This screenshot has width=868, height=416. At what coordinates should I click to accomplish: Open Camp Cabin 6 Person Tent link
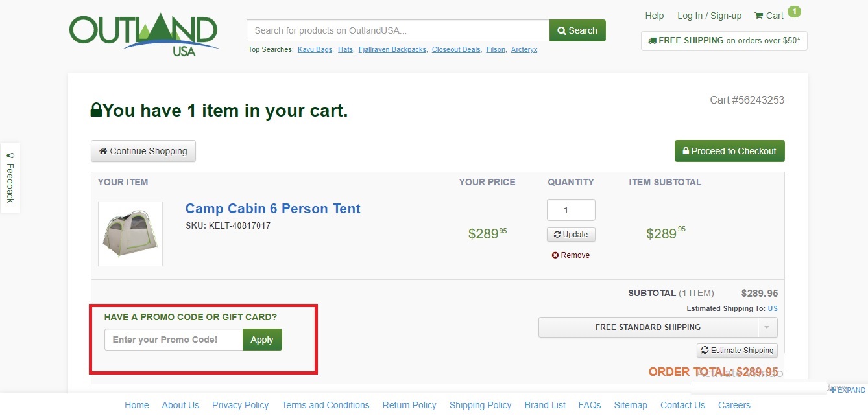click(273, 209)
